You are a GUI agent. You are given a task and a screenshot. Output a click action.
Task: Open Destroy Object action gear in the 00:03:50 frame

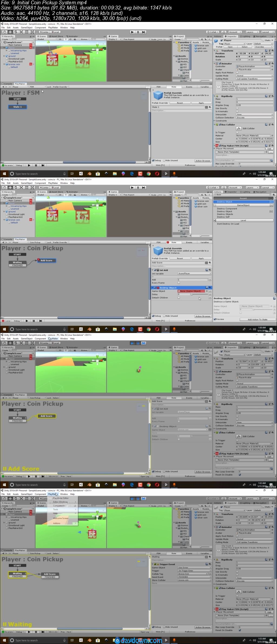[x=210, y=288]
